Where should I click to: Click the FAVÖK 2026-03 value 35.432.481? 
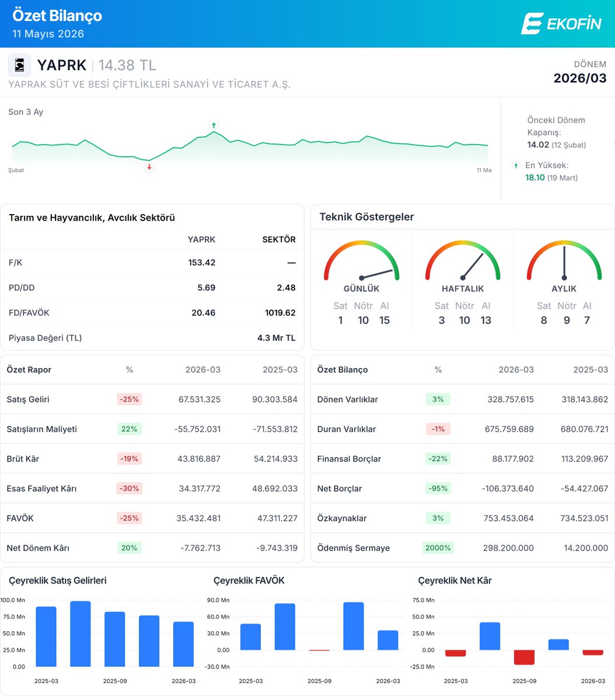pos(199,519)
